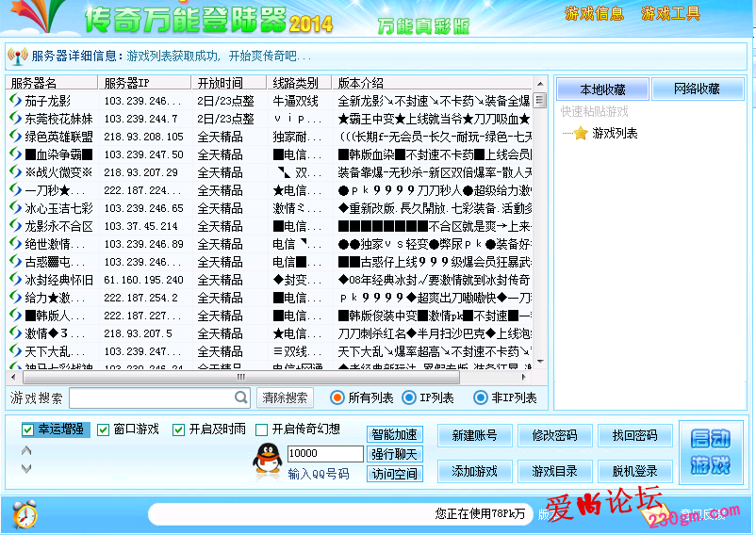Click the server icon beside 龙影永不合区
This screenshot has width=756, height=535.
[15, 225]
